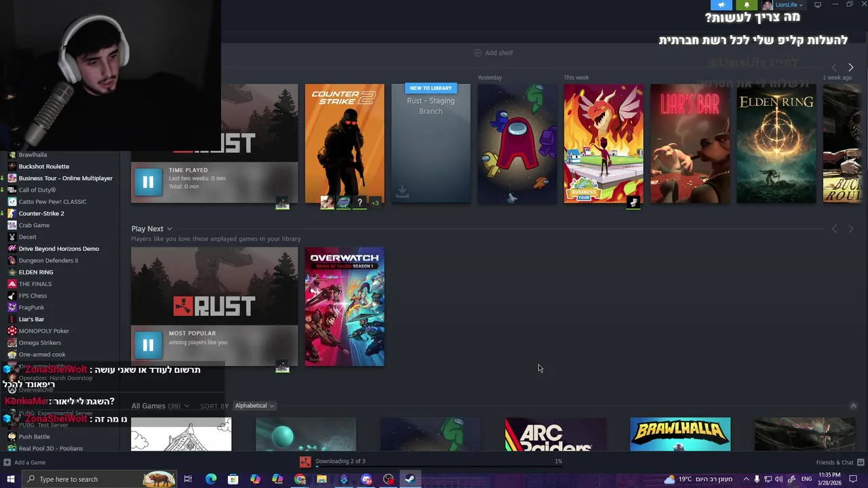Image resolution: width=868 pixels, height=488 pixels.
Task: Click the Type here to search box
Action: pos(99,479)
